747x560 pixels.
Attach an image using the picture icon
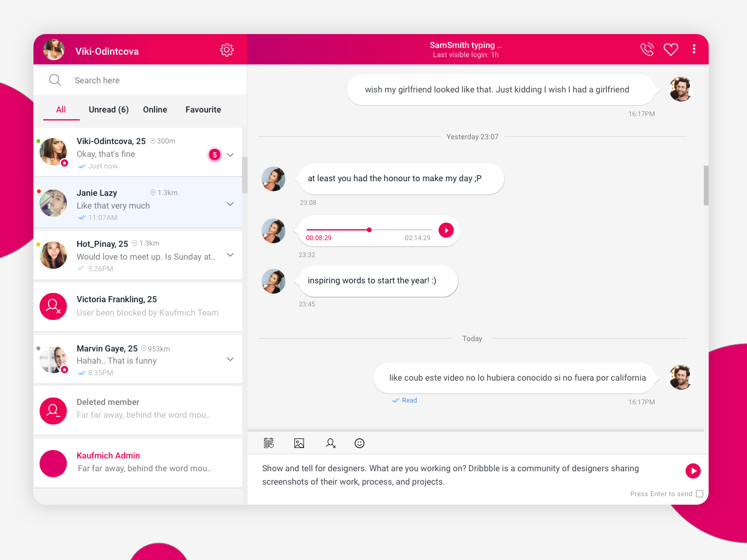point(299,443)
